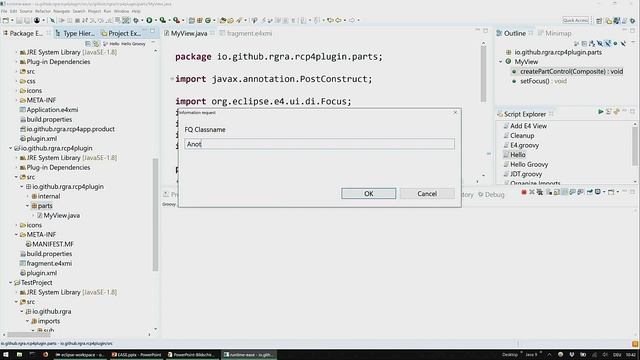
Task: Collapse MyView class in Outline
Action: coord(501,62)
